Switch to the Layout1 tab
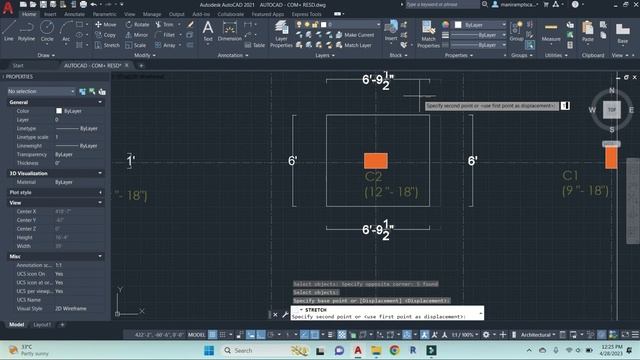640x360 pixels. [42, 324]
